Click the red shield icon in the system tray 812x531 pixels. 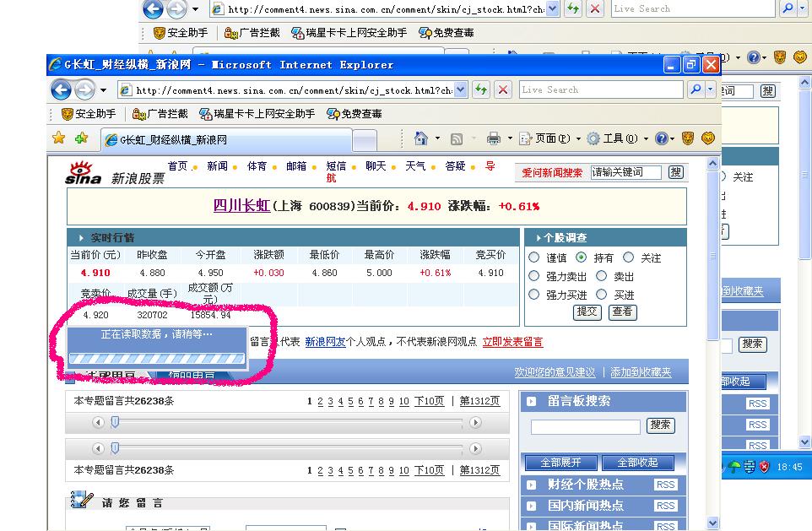coord(765,467)
